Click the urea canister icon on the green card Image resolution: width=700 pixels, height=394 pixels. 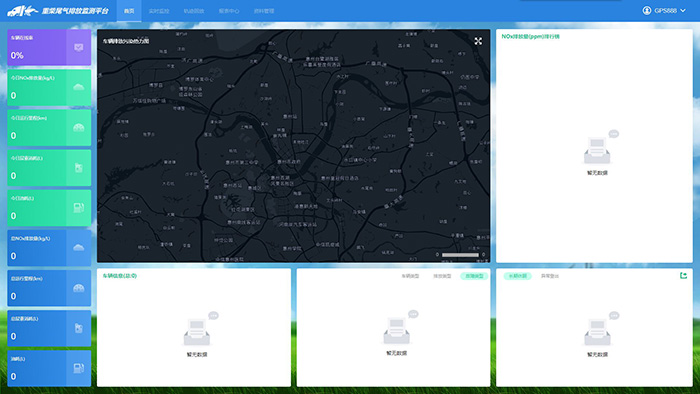(79, 168)
